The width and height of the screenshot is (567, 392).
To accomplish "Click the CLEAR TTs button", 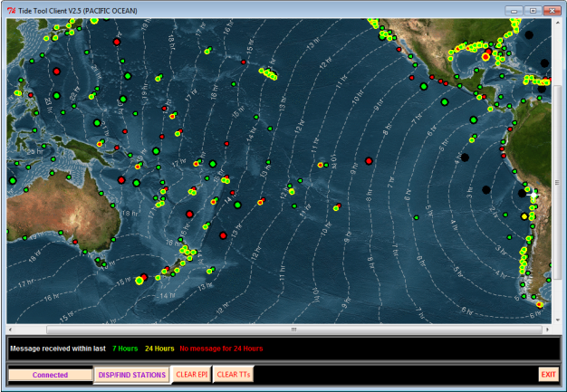I will (x=234, y=374).
